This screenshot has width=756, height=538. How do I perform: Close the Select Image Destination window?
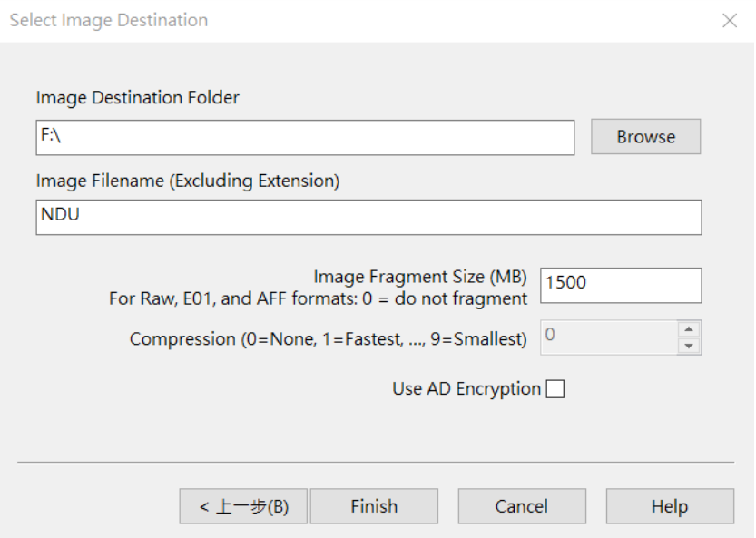[x=730, y=20]
